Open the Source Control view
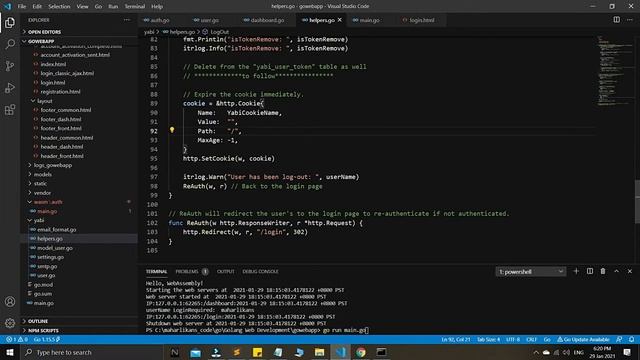 (10, 66)
